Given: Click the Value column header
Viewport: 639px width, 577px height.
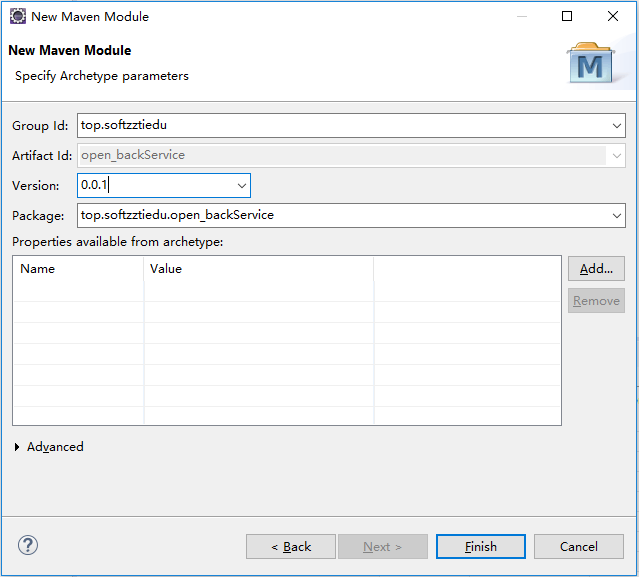Looking at the screenshot, I should [x=259, y=269].
